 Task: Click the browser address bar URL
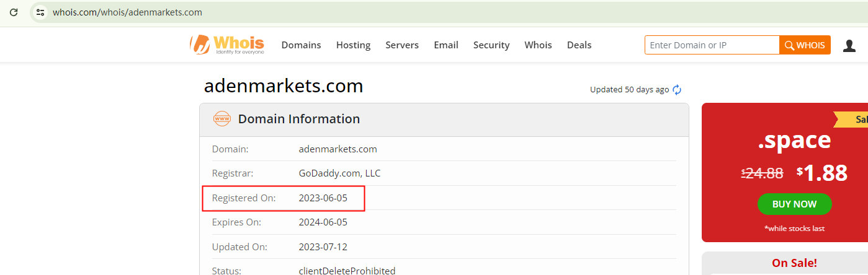tap(127, 12)
